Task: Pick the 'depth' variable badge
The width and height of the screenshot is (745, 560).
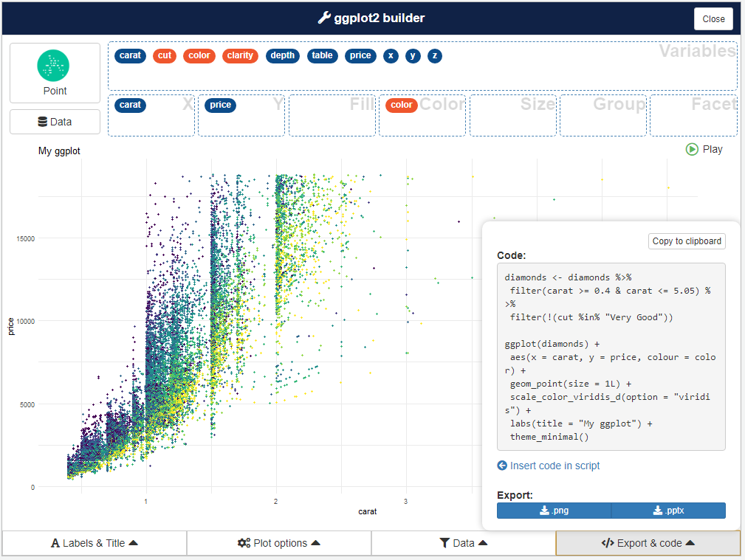Action: pyautogui.click(x=282, y=55)
